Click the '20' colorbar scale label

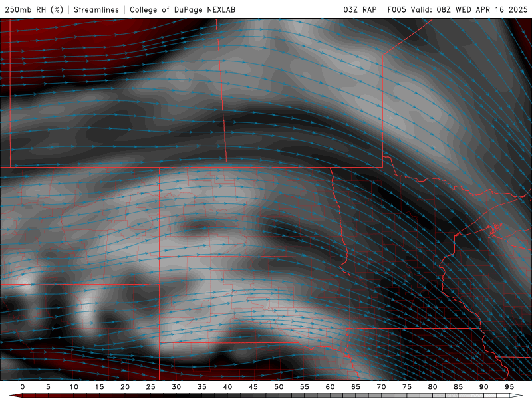click(125, 387)
